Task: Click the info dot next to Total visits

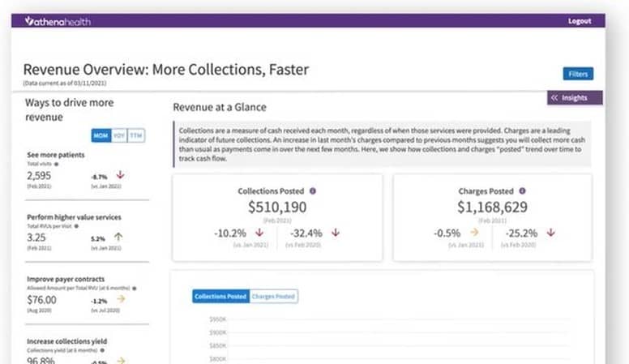Action: [56, 165]
